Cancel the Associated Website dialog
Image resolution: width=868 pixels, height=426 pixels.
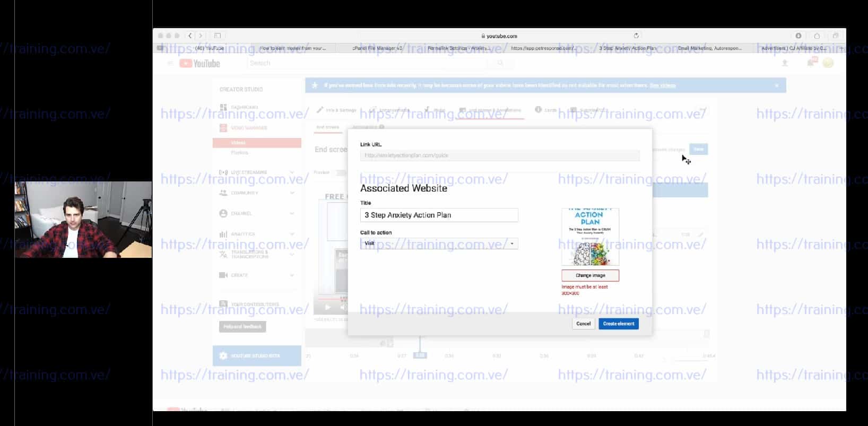(x=583, y=324)
